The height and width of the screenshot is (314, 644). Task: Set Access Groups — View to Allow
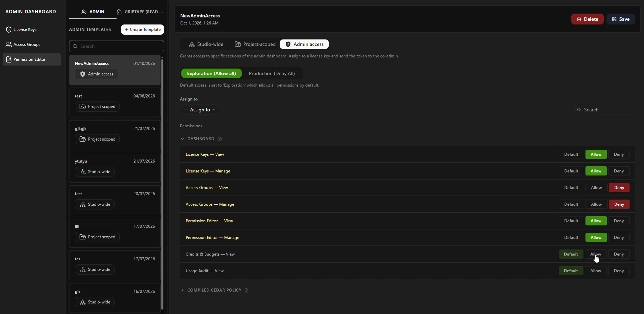pyautogui.click(x=596, y=188)
